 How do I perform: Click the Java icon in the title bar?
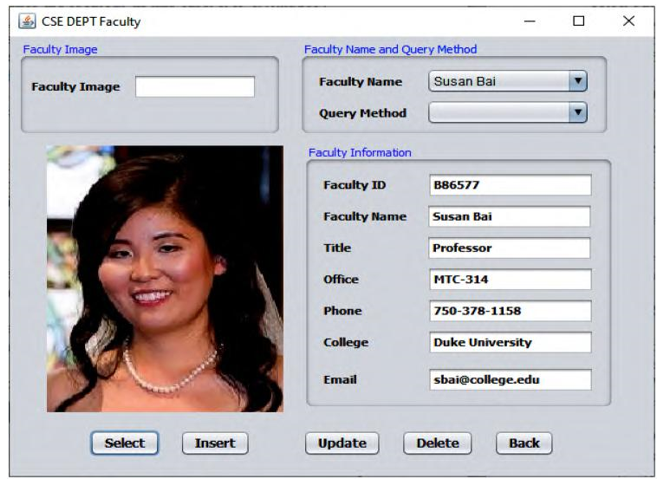coord(27,21)
